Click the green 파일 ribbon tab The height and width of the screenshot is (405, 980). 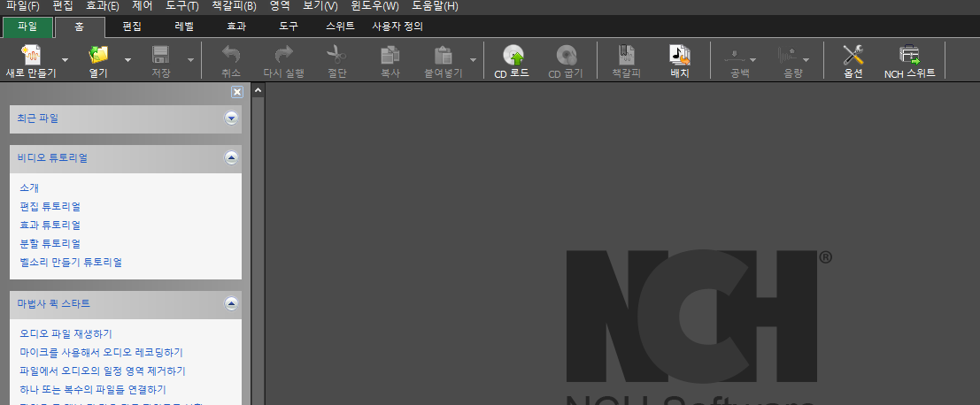[x=27, y=27]
